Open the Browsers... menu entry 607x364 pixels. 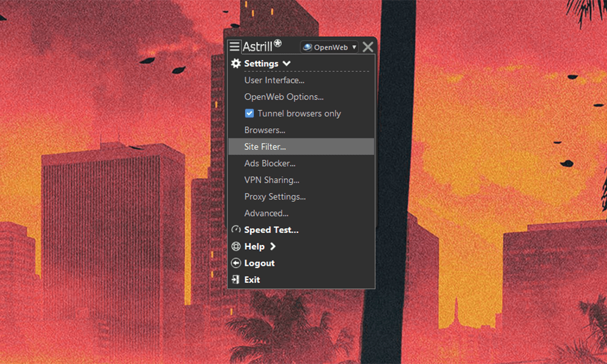(x=265, y=130)
